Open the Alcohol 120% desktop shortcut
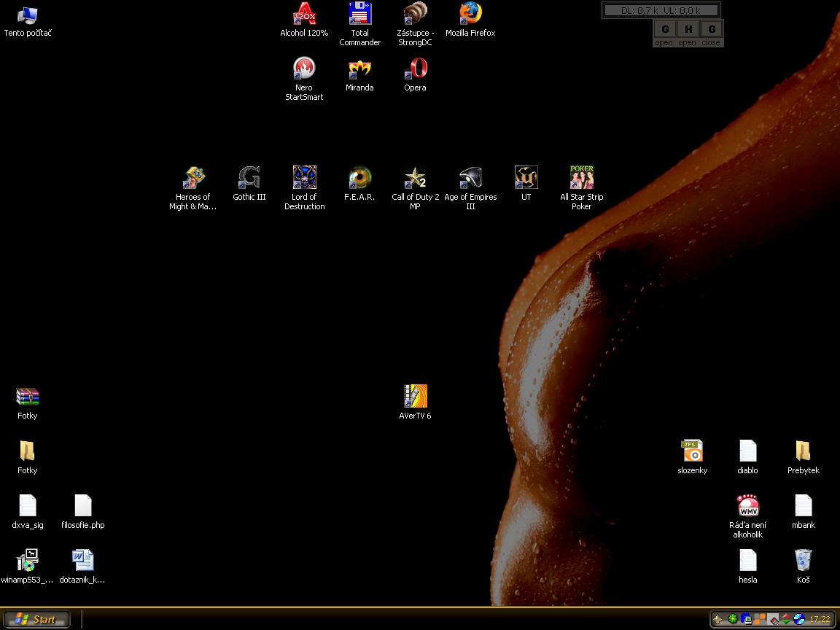The width and height of the screenshot is (840, 630). tap(304, 15)
